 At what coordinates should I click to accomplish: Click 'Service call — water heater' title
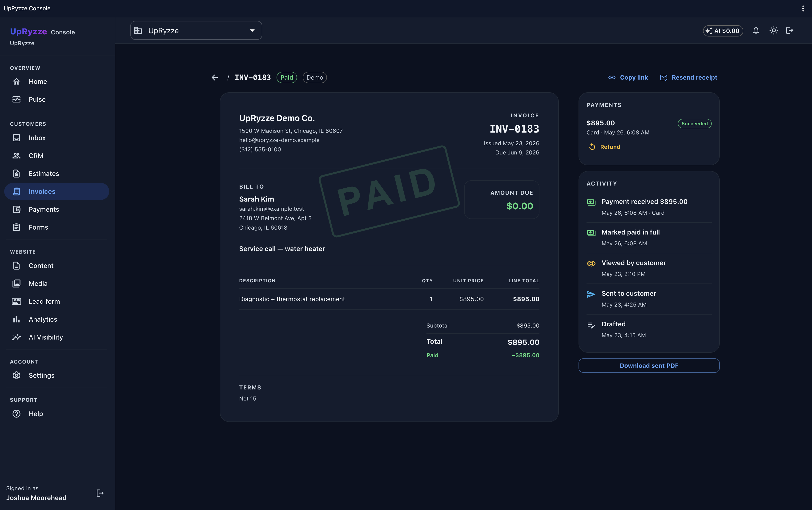[x=282, y=249]
